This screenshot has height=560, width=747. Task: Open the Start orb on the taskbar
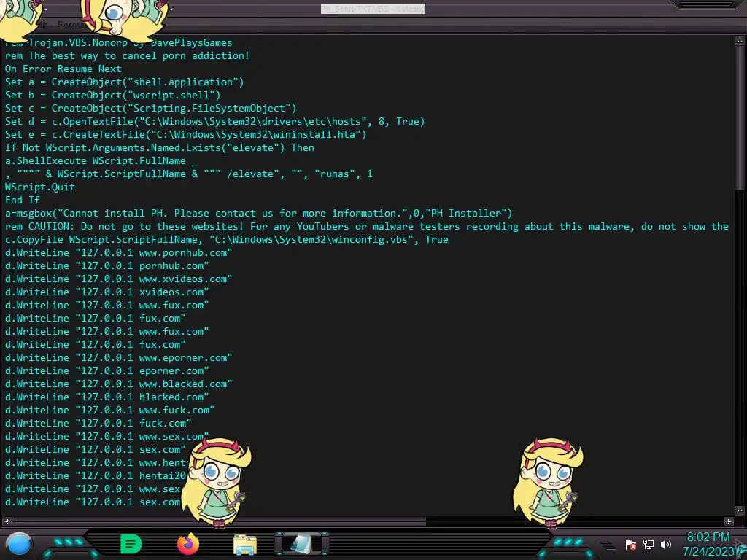click(x=19, y=544)
